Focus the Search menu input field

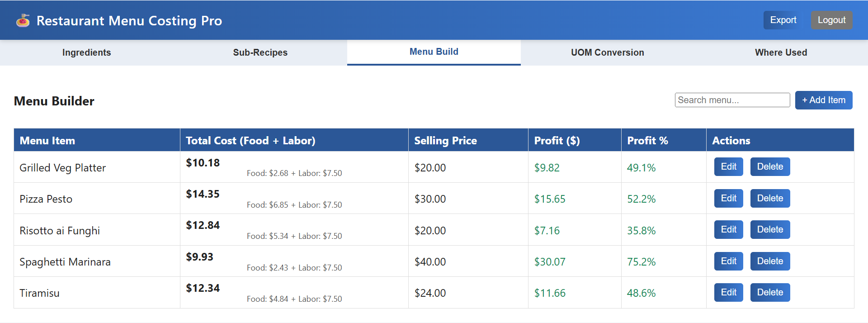(x=732, y=100)
